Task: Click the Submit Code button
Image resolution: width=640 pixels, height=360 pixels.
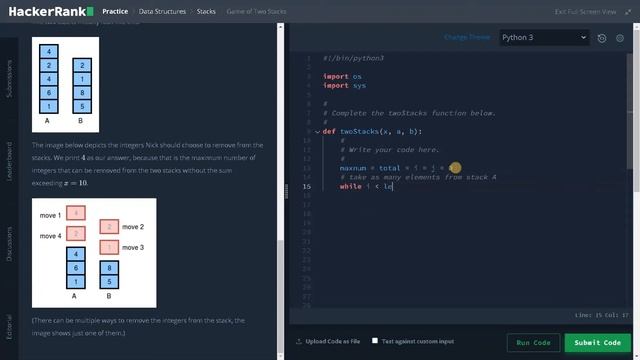Action: [598, 343]
